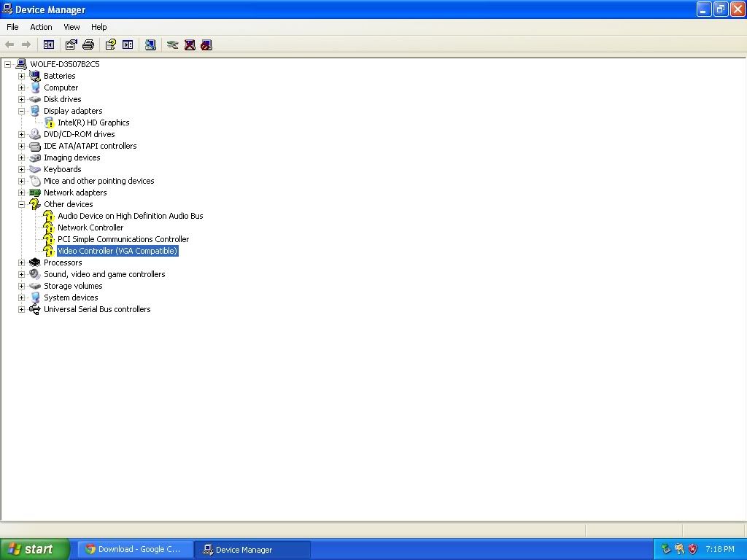Image resolution: width=747 pixels, height=560 pixels.
Task: Switch to Download - Google Chrome taskbar button
Action: click(x=135, y=549)
